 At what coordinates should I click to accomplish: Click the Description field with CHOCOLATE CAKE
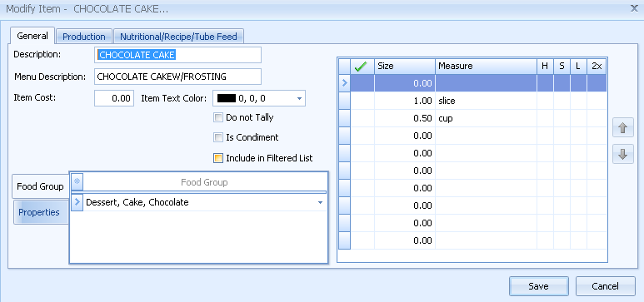click(x=177, y=55)
